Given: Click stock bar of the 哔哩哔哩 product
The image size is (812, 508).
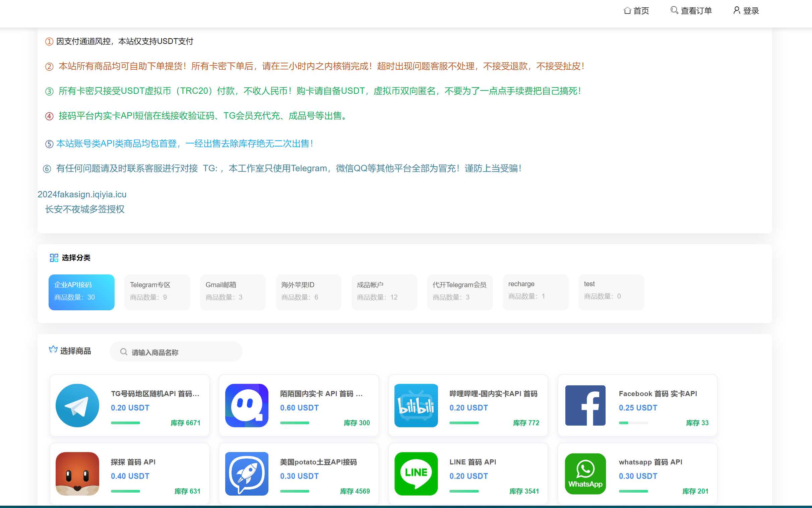Looking at the screenshot, I should tap(464, 423).
